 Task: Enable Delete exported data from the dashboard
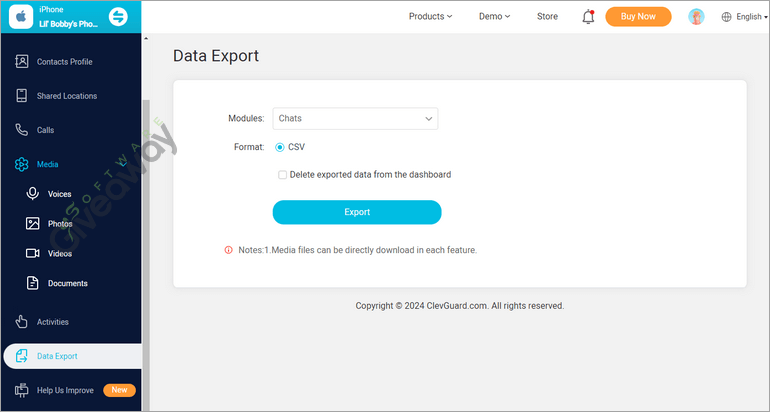click(x=283, y=175)
